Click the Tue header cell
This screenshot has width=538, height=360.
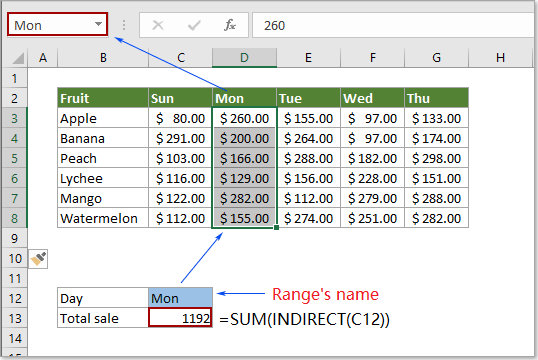coord(308,98)
